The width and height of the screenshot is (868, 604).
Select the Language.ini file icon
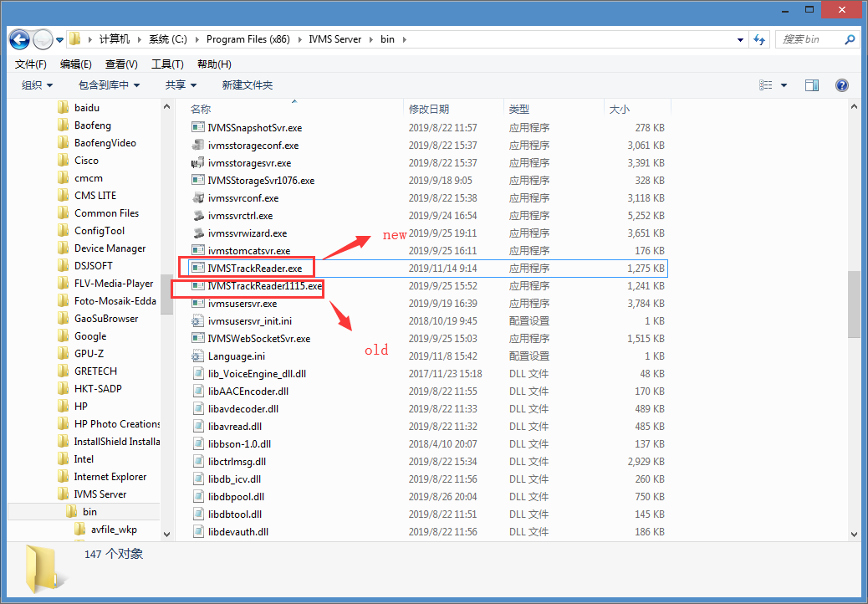tap(197, 356)
